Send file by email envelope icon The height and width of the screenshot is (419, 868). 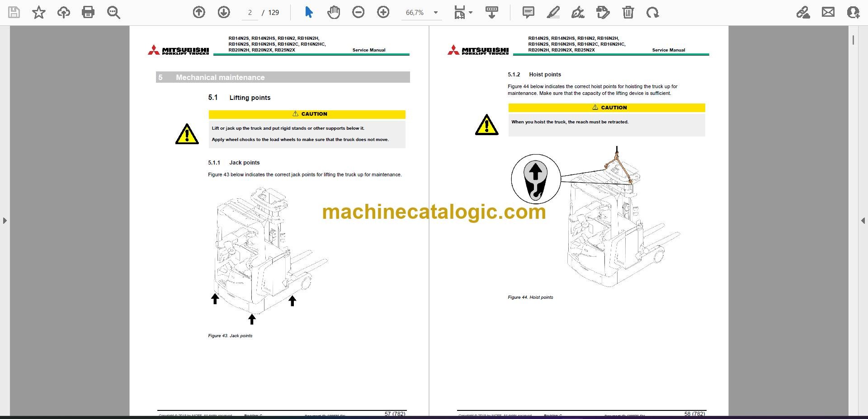coord(828,12)
